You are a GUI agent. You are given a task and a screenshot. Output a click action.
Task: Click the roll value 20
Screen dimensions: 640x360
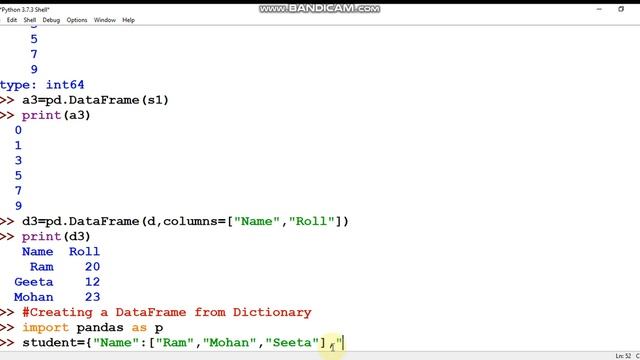[93, 267]
